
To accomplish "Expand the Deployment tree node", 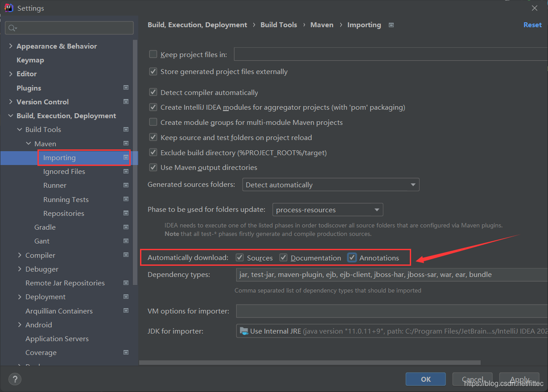I will click(20, 297).
